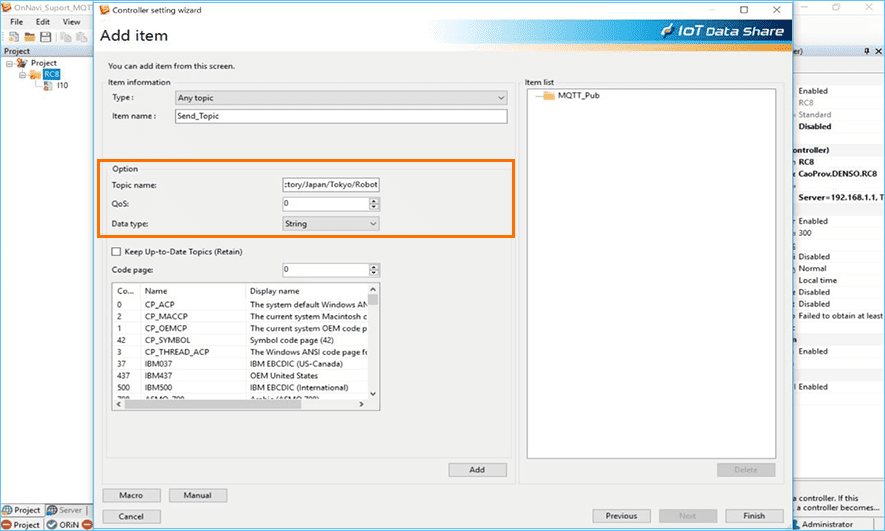Decrease the QoS value with down arrow

[x=374, y=207]
